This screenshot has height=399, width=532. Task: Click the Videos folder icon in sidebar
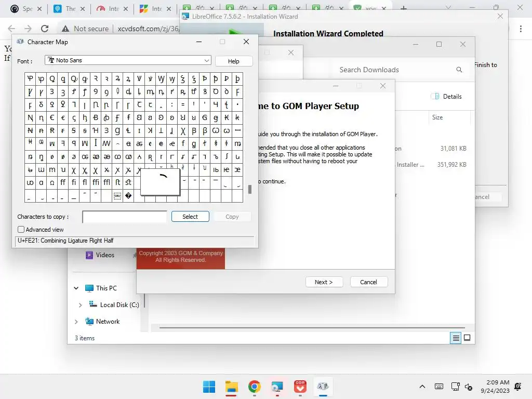[x=89, y=255]
